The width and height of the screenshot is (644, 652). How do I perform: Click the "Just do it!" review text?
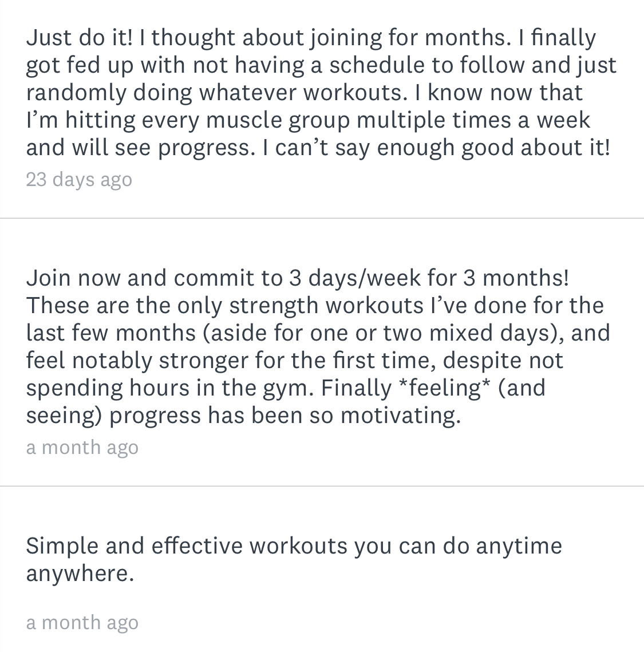pos(79,38)
